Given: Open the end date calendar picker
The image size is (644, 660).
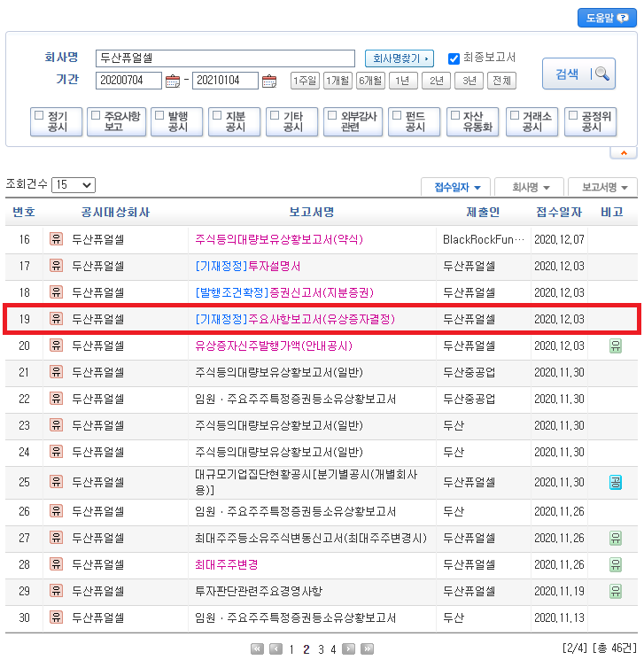Looking at the screenshot, I should pyautogui.click(x=269, y=81).
